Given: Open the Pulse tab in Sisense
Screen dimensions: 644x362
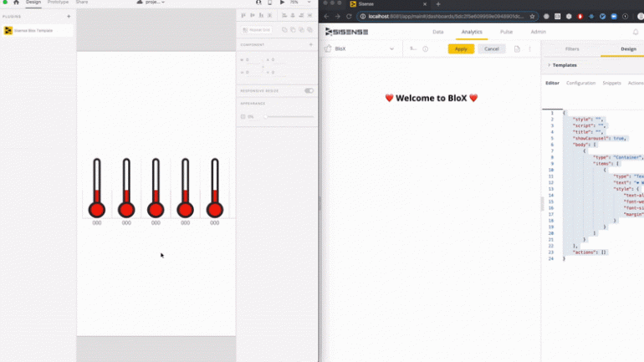Looking at the screenshot, I should [x=506, y=32].
